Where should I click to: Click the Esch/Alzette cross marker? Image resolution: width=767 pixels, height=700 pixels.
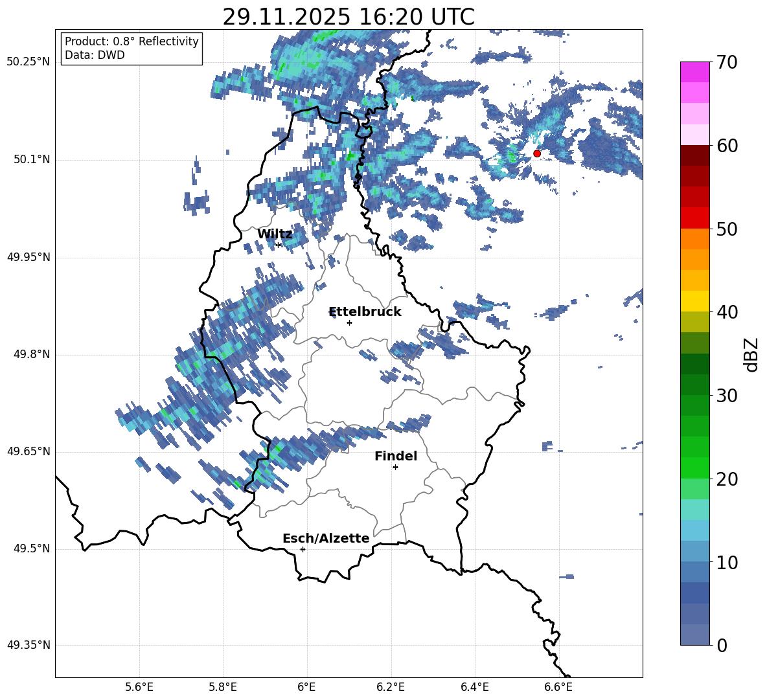click(303, 549)
